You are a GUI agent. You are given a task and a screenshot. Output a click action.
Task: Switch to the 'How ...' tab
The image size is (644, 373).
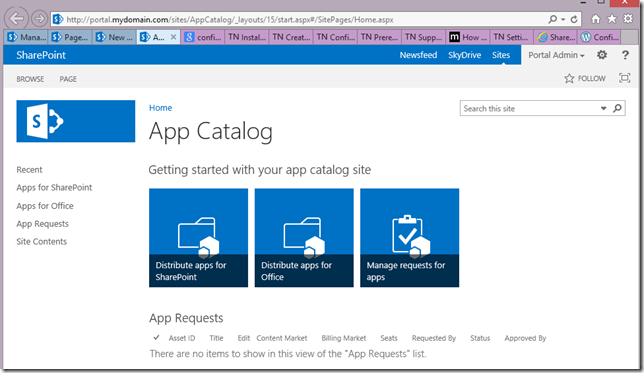pos(468,37)
